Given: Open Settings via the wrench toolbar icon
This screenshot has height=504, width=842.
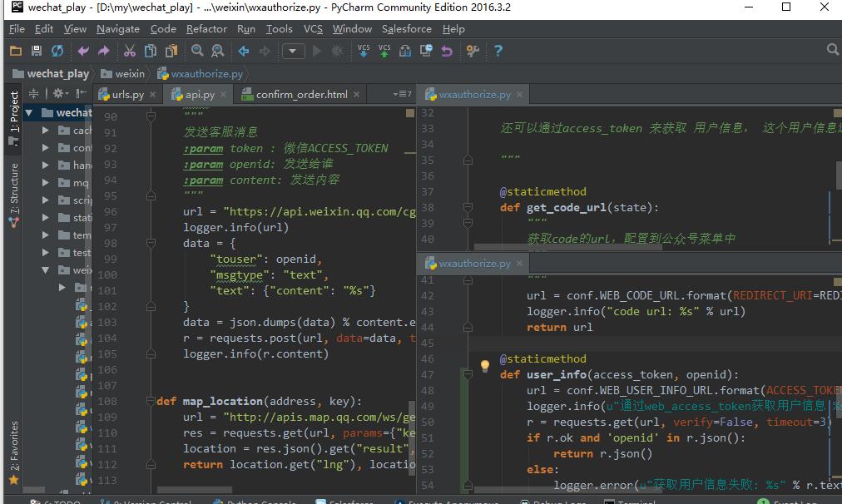Looking at the screenshot, I should (x=472, y=50).
